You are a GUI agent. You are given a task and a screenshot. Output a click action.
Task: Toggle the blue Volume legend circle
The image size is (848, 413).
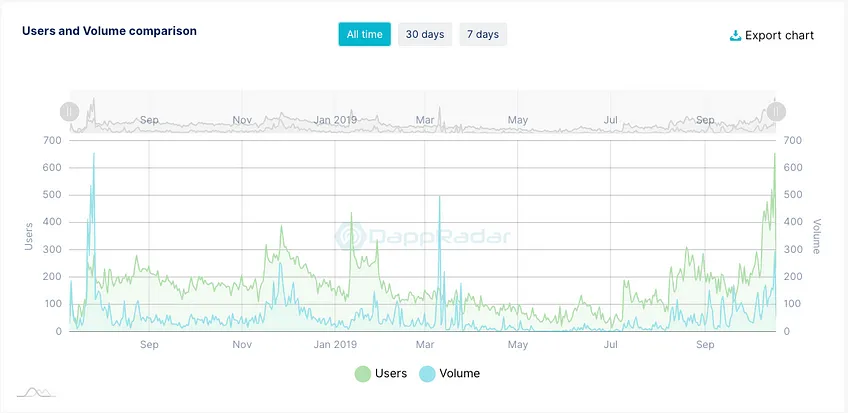click(x=427, y=374)
